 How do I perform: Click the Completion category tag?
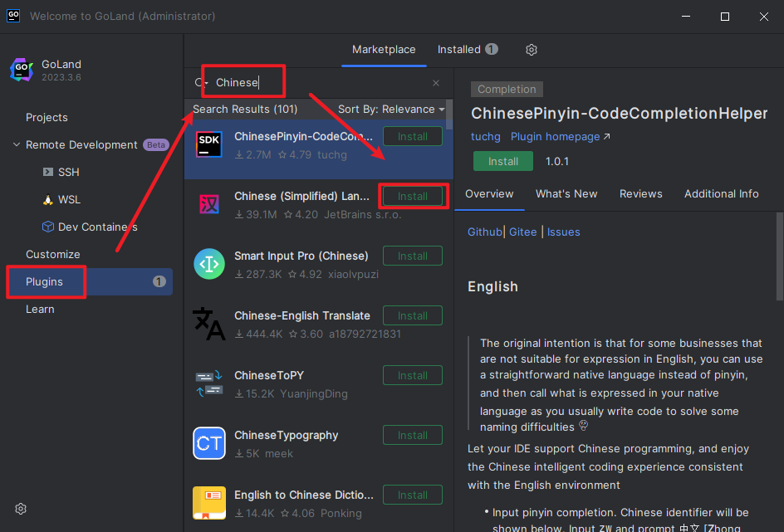pyautogui.click(x=507, y=90)
